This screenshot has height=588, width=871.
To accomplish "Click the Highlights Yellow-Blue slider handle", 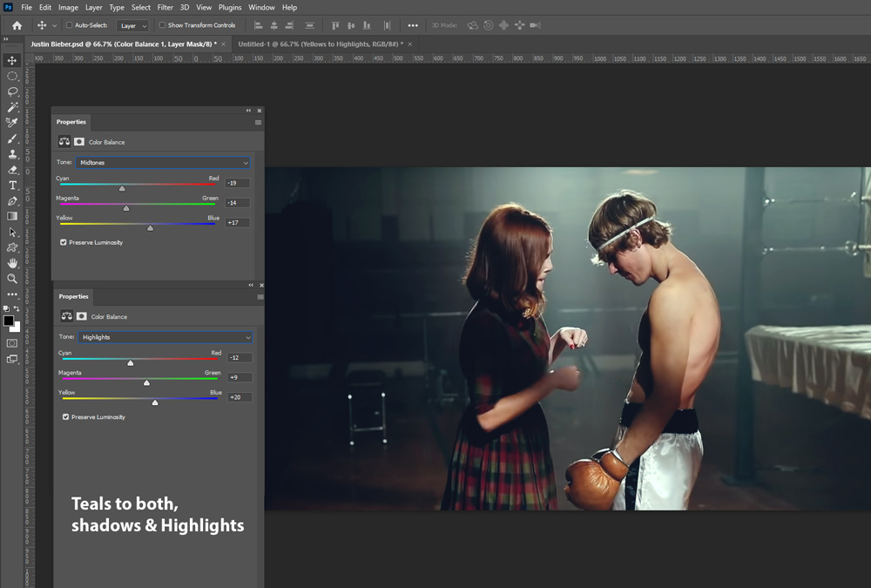I will [x=155, y=402].
